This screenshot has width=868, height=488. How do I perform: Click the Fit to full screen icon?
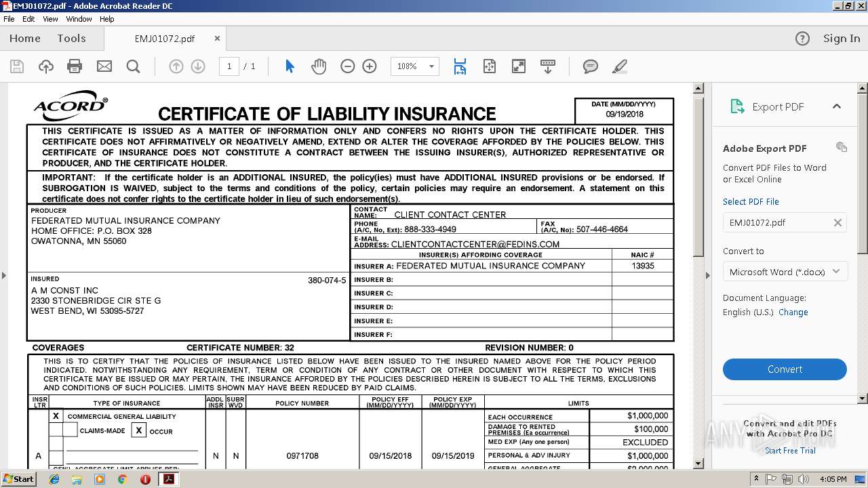click(x=518, y=66)
